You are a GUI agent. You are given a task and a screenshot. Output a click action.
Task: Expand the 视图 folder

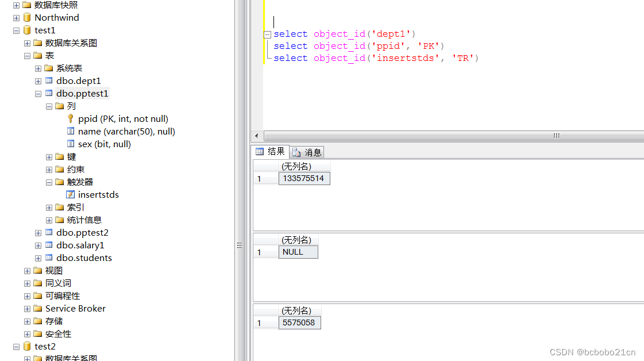27,270
